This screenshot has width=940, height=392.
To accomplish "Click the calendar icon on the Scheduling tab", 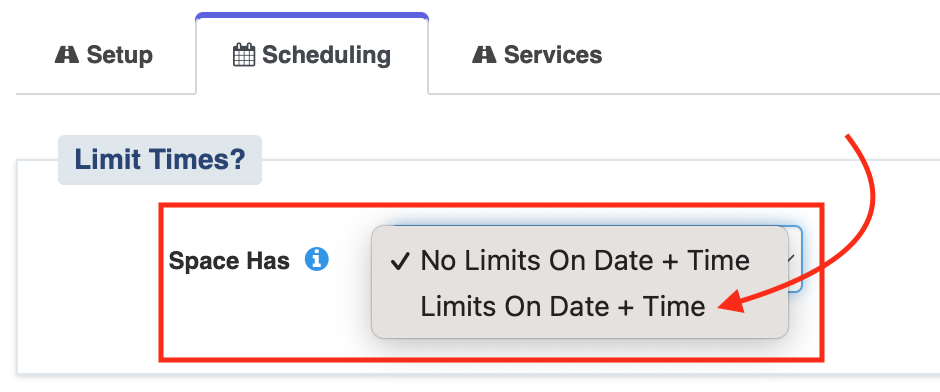I will 244,55.
